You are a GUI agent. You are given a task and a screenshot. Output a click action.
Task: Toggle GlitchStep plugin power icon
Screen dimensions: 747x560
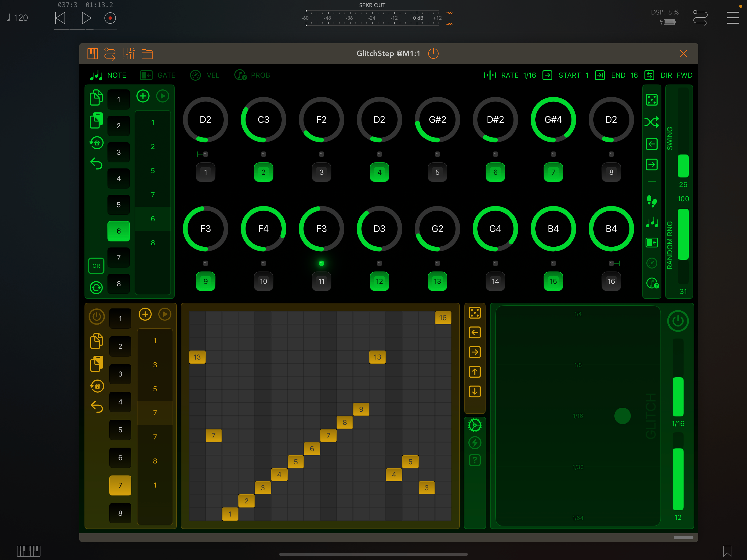point(433,53)
